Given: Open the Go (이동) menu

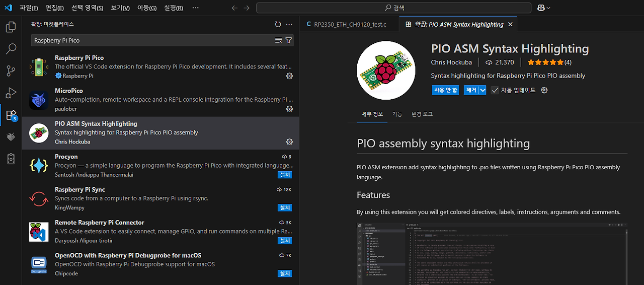Looking at the screenshot, I should click(x=146, y=8).
